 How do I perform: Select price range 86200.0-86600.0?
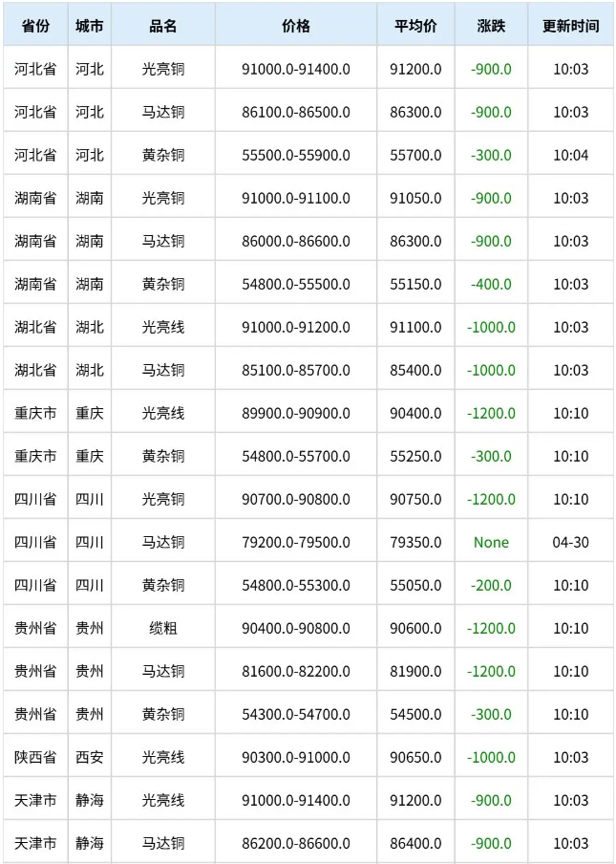click(x=296, y=843)
